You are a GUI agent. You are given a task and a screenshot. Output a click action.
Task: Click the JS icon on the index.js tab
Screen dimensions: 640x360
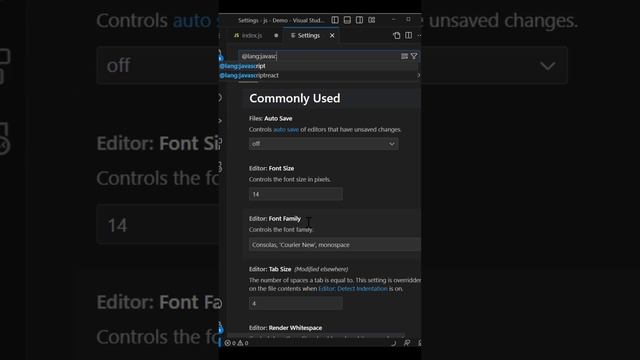(x=236, y=36)
